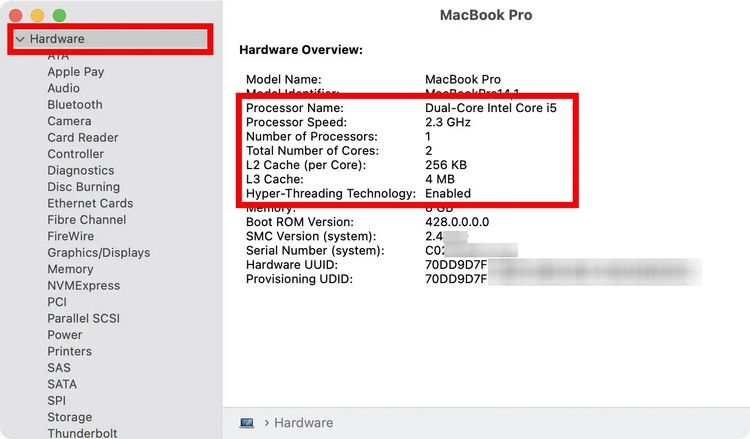The height and width of the screenshot is (439, 750).
Task: Click the 4 MB L3 Cache value
Action: (x=440, y=179)
